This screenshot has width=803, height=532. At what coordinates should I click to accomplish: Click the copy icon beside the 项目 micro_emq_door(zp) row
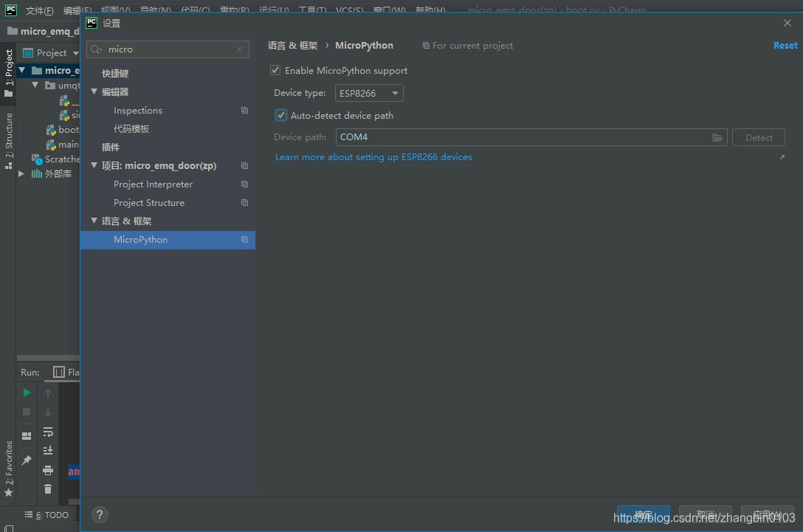point(245,166)
